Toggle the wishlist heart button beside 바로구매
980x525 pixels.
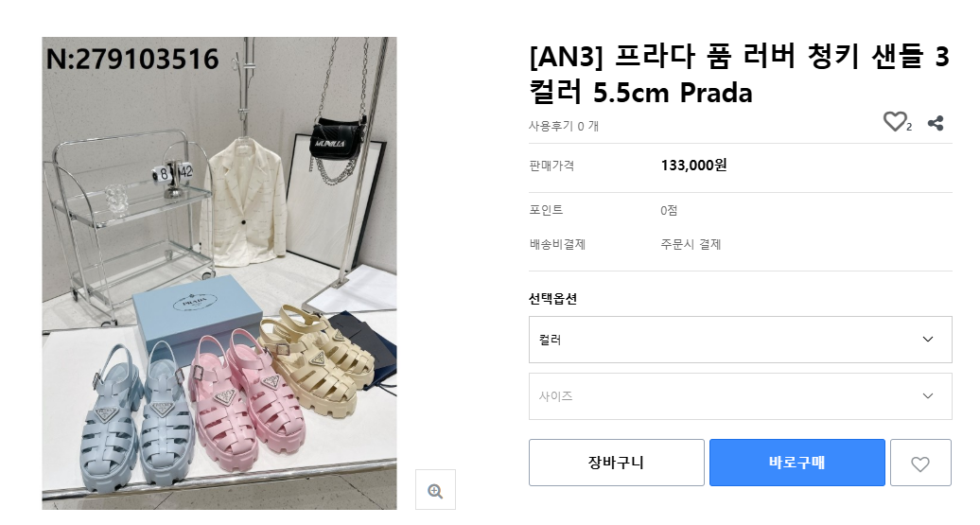(x=919, y=464)
